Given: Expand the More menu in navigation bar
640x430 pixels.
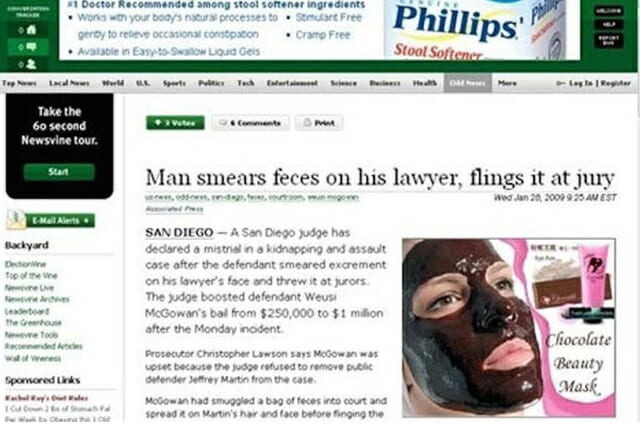Looking at the screenshot, I should 507,83.
